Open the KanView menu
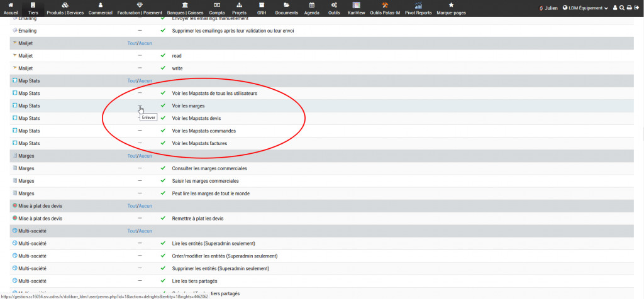 pos(357,8)
